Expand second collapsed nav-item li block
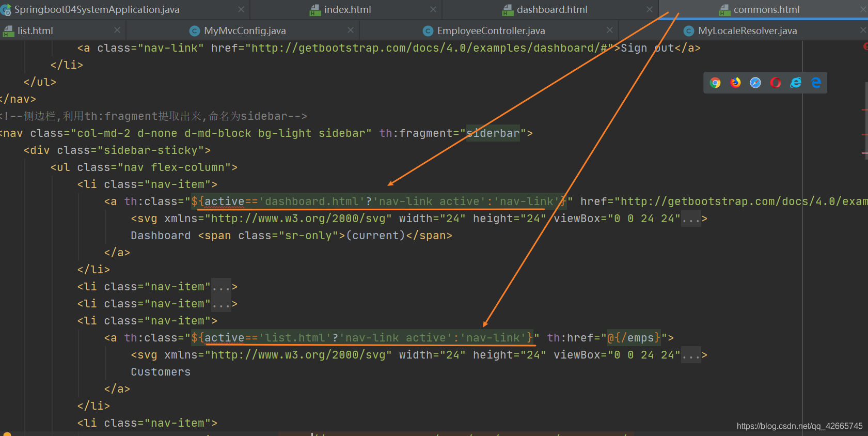This screenshot has height=436, width=868. point(220,304)
